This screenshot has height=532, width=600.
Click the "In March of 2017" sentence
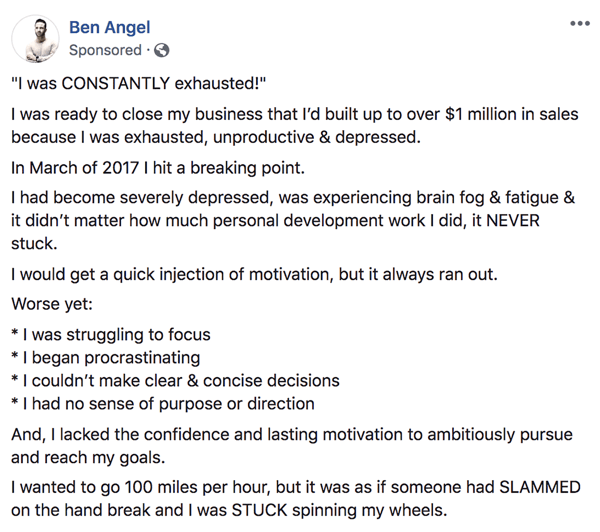click(158, 168)
